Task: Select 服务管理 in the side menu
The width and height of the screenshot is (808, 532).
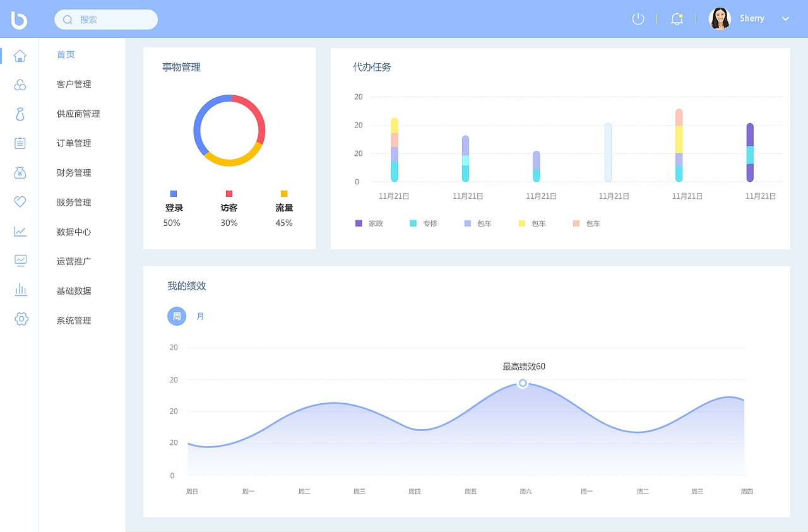Action: tap(74, 203)
